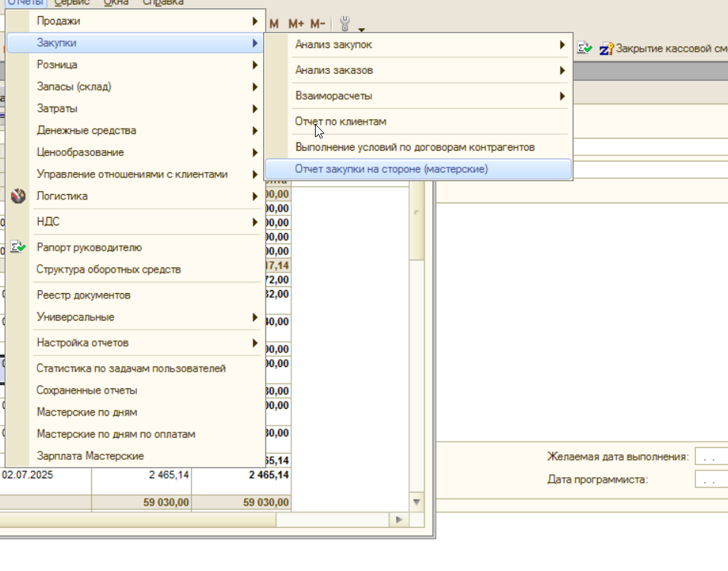Expand Анализ закупок submenu
This screenshot has width=728, height=571.
418,45
